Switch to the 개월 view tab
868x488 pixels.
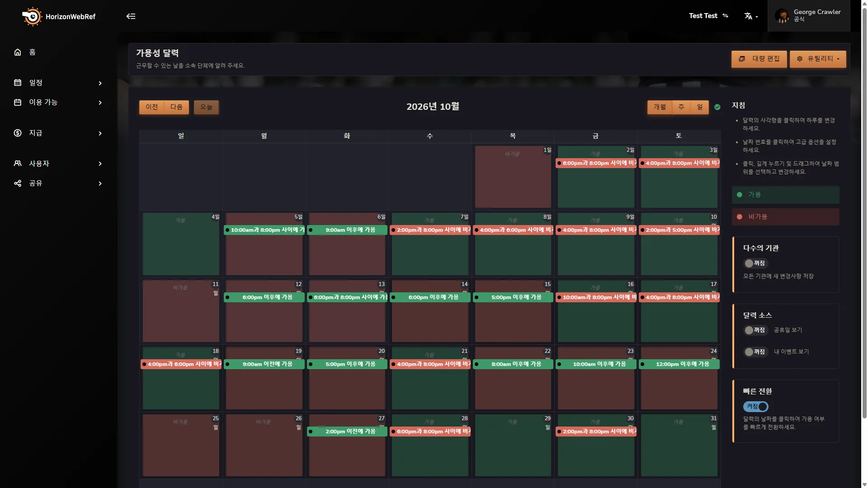pos(660,107)
